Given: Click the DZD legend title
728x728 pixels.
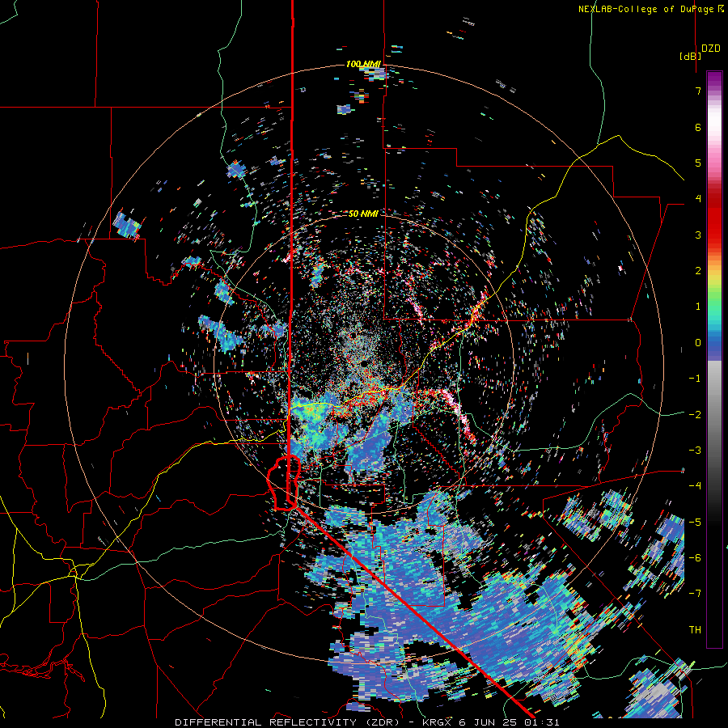Looking at the screenshot, I should point(710,48).
